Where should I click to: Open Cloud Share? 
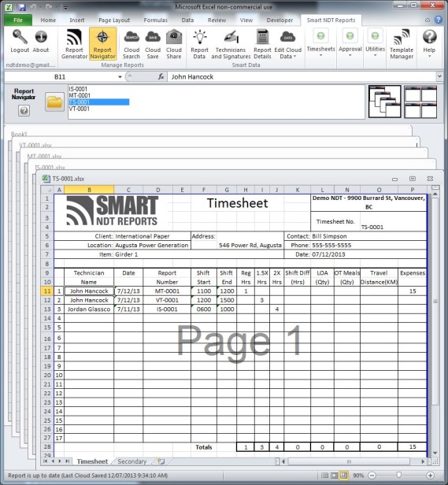174,43
